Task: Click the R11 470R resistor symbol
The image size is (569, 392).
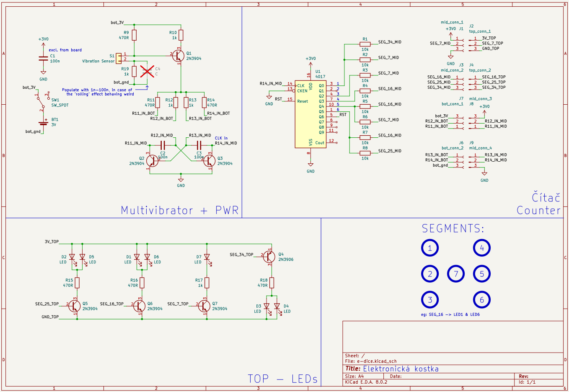Action: pos(158,103)
